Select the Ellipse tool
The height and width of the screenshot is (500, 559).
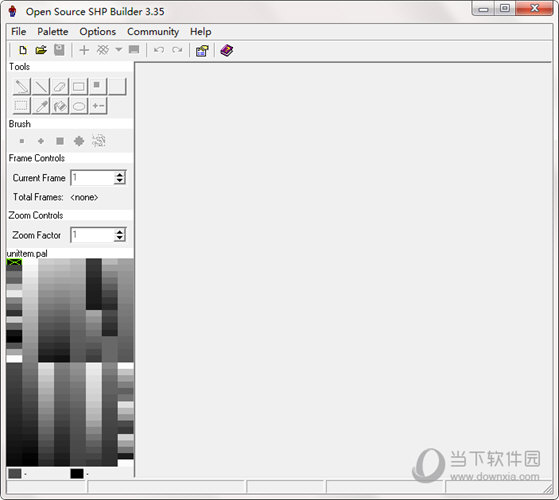pyautogui.click(x=79, y=106)
